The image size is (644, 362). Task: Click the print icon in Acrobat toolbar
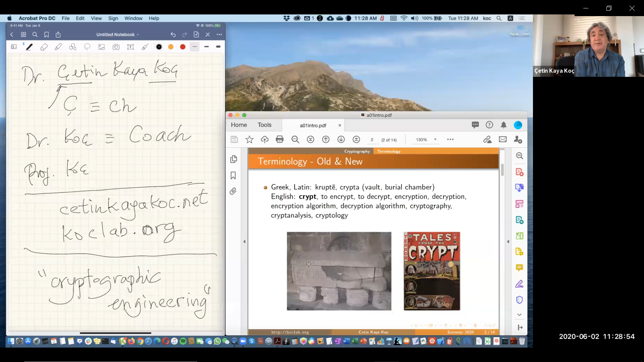coord(279,140)
